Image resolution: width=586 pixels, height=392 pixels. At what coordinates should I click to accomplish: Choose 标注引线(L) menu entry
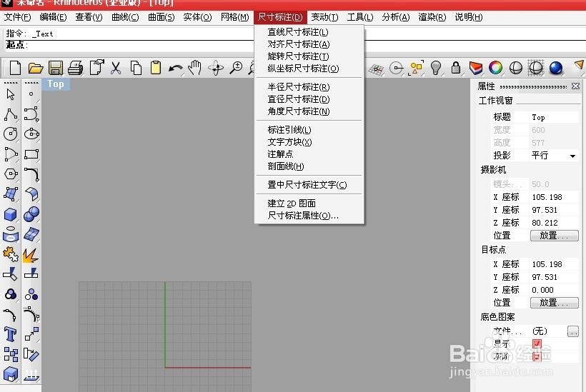(x=289, y=130)
